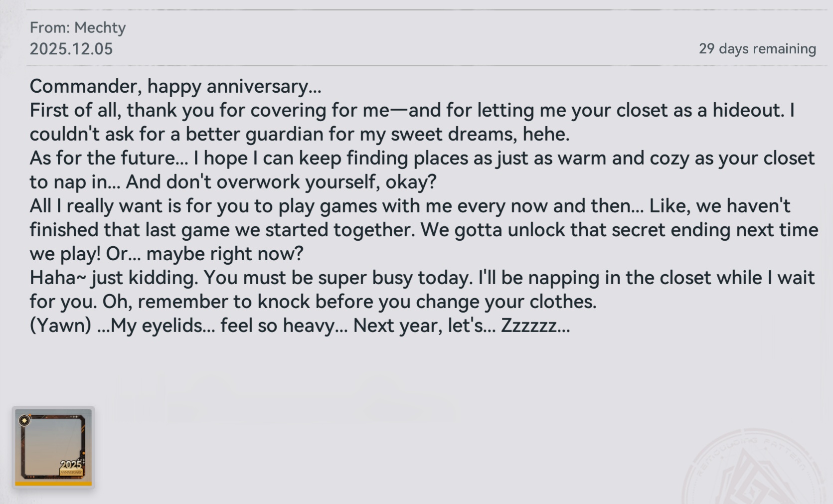The image size is (833, 504).
Task: Click the mail date 2025.12.05
Action: tap(71, 49)
